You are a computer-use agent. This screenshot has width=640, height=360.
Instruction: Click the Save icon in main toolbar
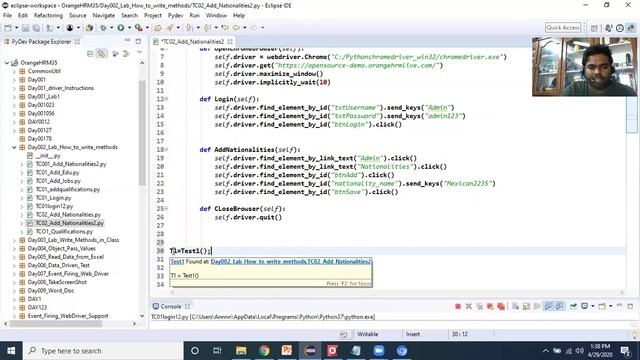(x=25, y=28)
